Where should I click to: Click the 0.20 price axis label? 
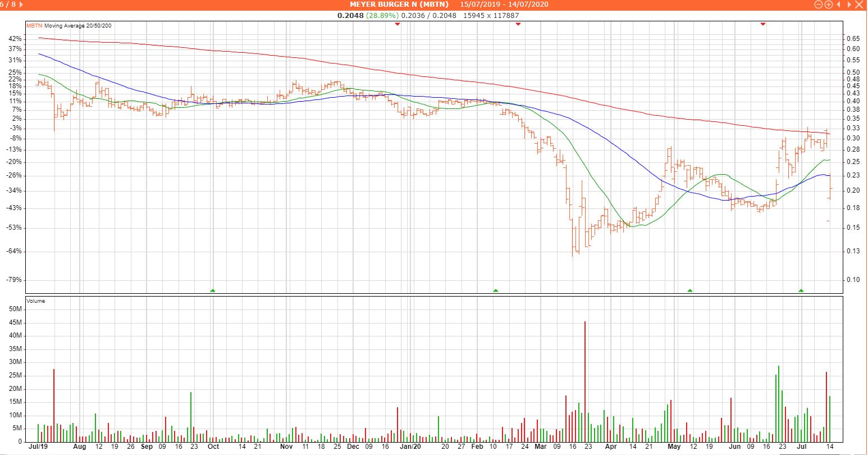[x=853, y=190]
